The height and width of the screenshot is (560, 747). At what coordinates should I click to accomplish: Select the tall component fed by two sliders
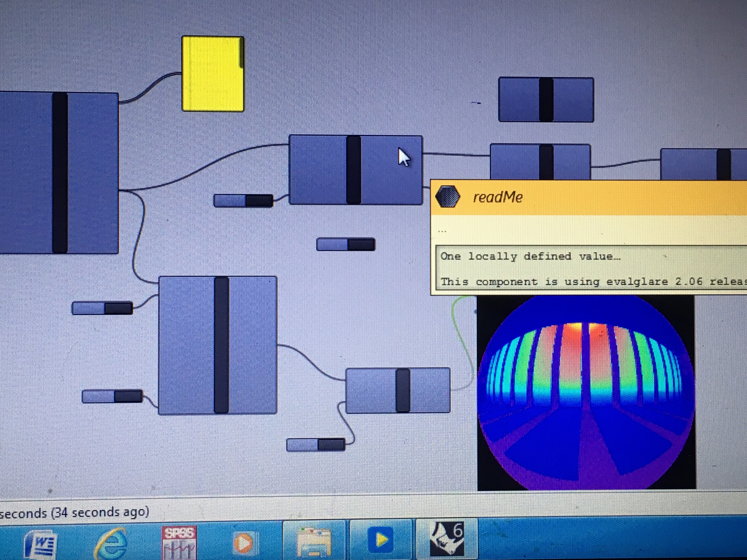tap(218, 345)
